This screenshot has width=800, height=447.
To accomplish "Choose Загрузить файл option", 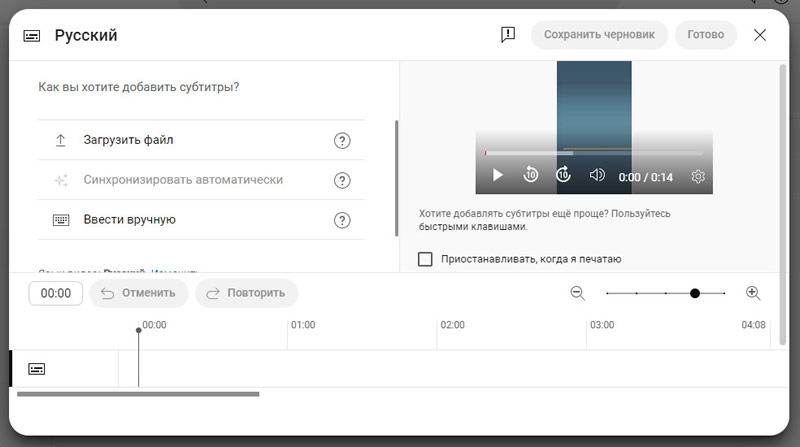I will coord(202,140).
